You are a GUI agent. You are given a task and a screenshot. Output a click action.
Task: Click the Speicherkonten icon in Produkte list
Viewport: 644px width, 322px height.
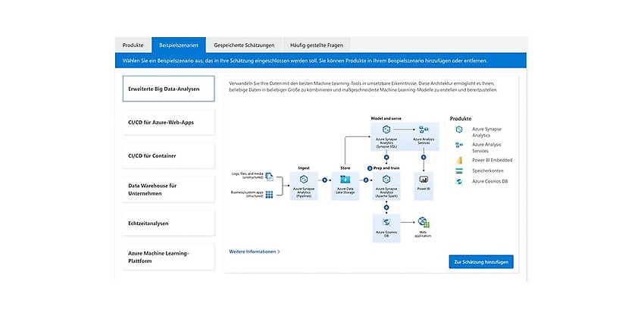(x=459, y=171)
